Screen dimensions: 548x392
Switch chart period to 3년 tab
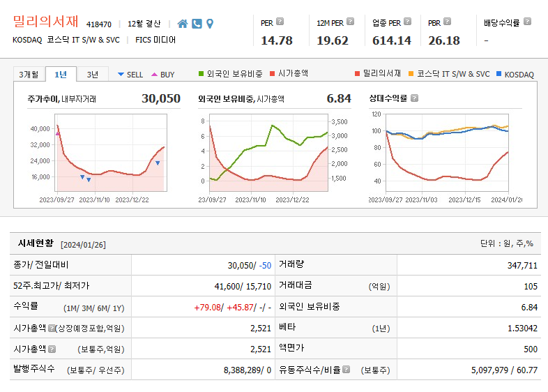(93, 75)
